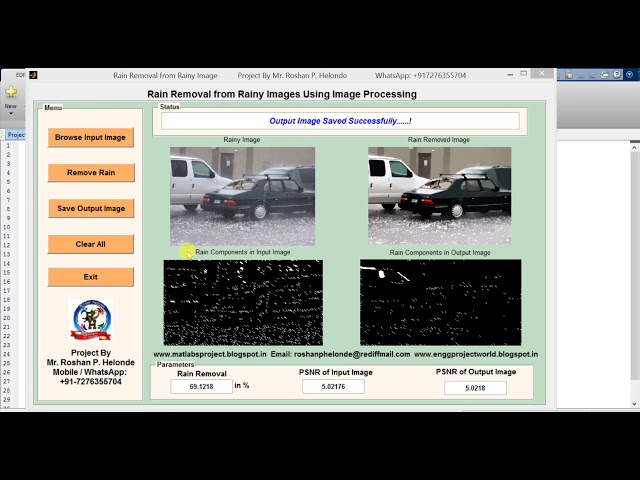The width and height of the screenshot is (640, 480).
Task: Click the www.enggprojectworld.blogspot.in text
Action: pos(476,354)
